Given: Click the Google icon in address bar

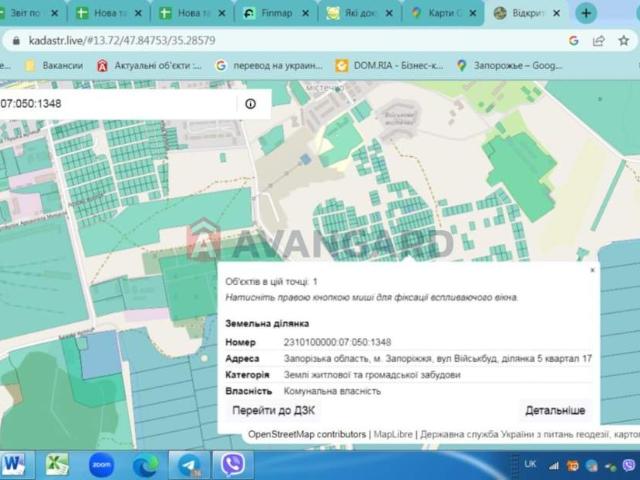Looking at the screenshot, I should click(x=573, y=40).
